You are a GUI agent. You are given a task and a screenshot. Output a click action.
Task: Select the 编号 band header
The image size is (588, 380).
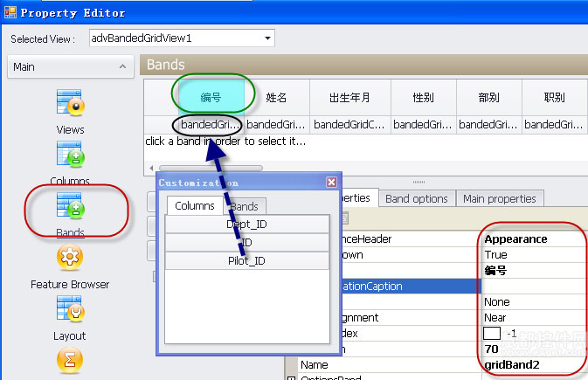(x=211, y=98)
